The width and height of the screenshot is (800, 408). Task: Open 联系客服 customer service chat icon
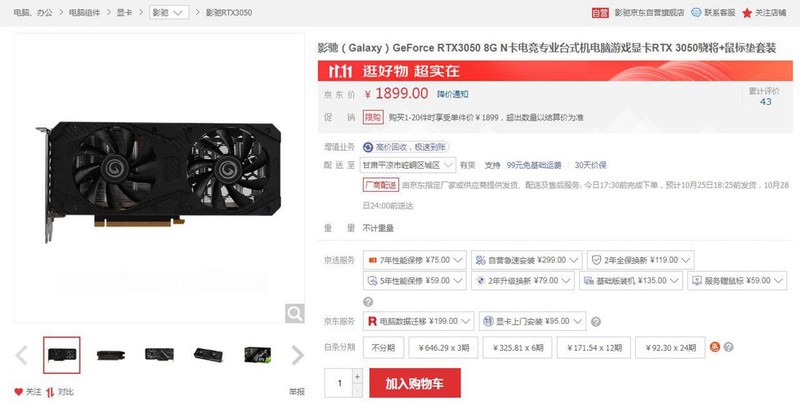point(696,12)
